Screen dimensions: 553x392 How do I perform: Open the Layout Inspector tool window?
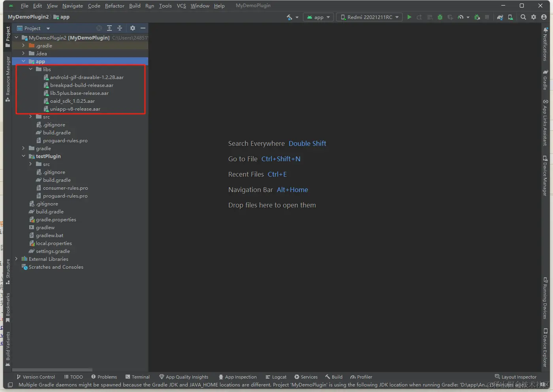click(516, 377)
